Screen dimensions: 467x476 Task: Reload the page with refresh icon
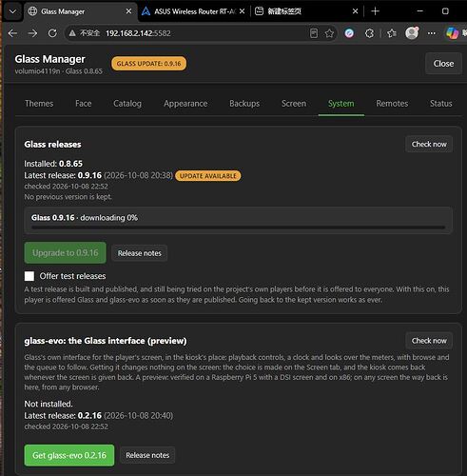click(x=52, y=33)
